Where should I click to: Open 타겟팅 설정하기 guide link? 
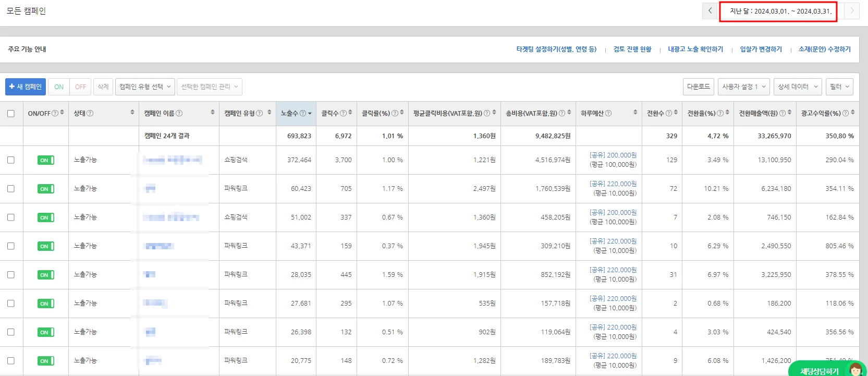pos(556,49)
